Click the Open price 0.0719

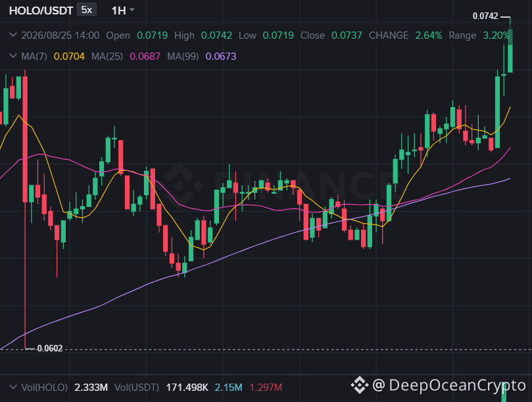(x=152, y=35)
